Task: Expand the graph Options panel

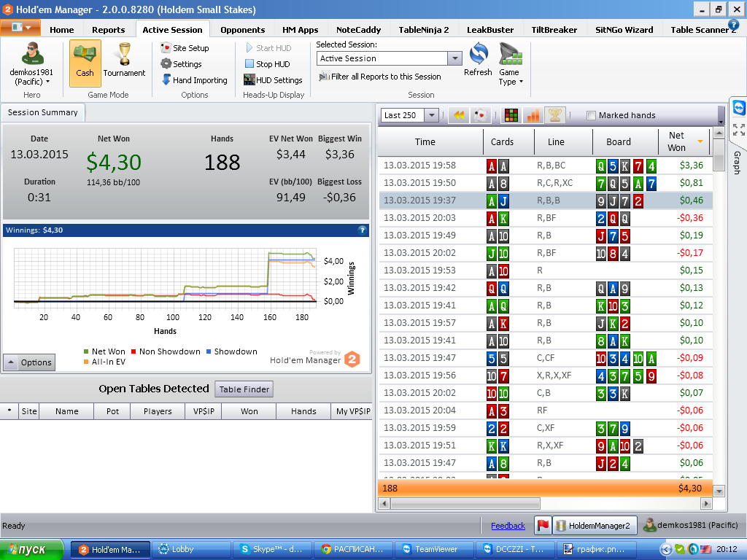Action: tap(29, 362)
